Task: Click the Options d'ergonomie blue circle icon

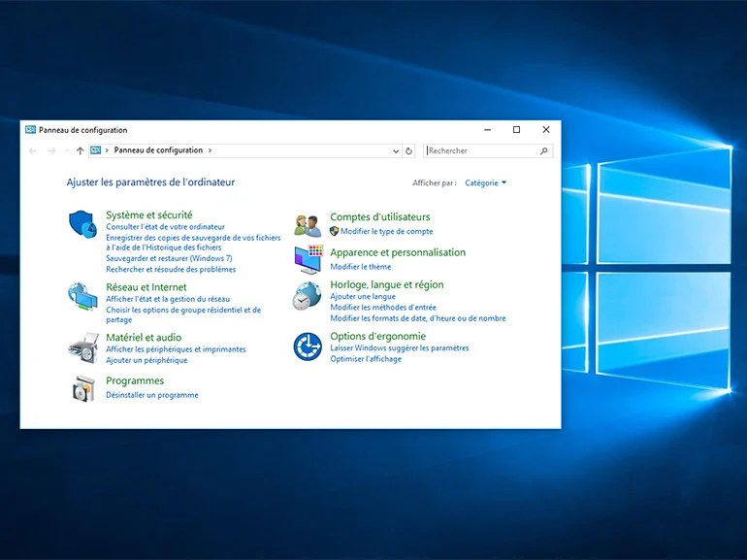Action: click(308, 346)
